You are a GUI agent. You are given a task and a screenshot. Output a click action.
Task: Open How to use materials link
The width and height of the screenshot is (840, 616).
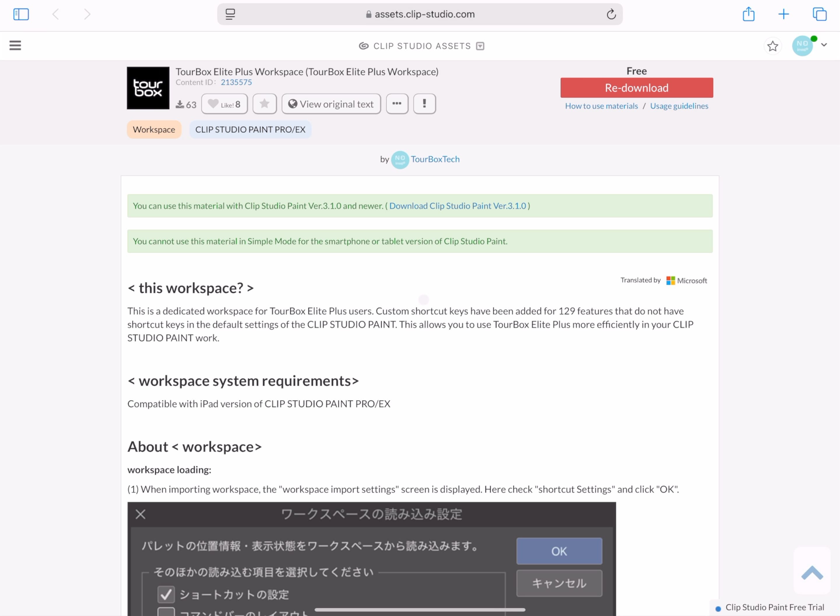click(601, 106)
